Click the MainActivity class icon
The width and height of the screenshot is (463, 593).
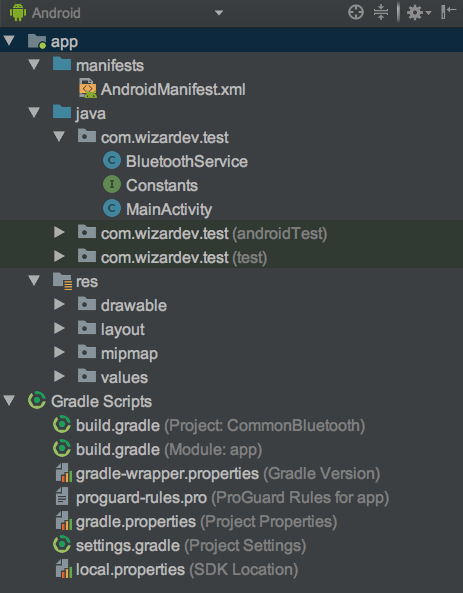tap(112, 208)
